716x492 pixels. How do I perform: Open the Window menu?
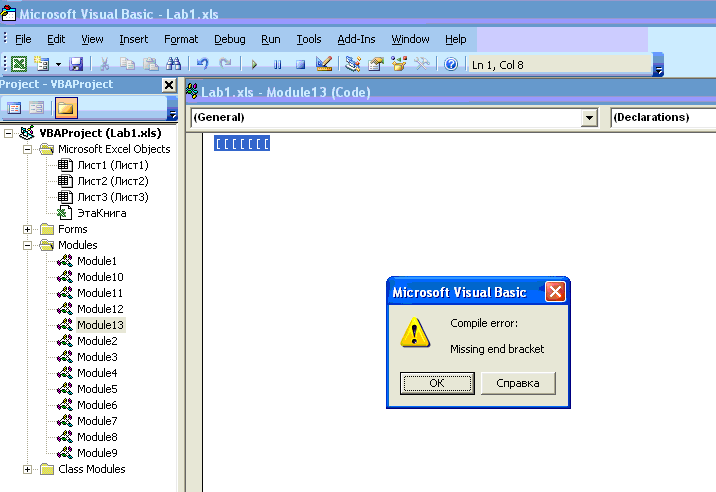point(410,39)
